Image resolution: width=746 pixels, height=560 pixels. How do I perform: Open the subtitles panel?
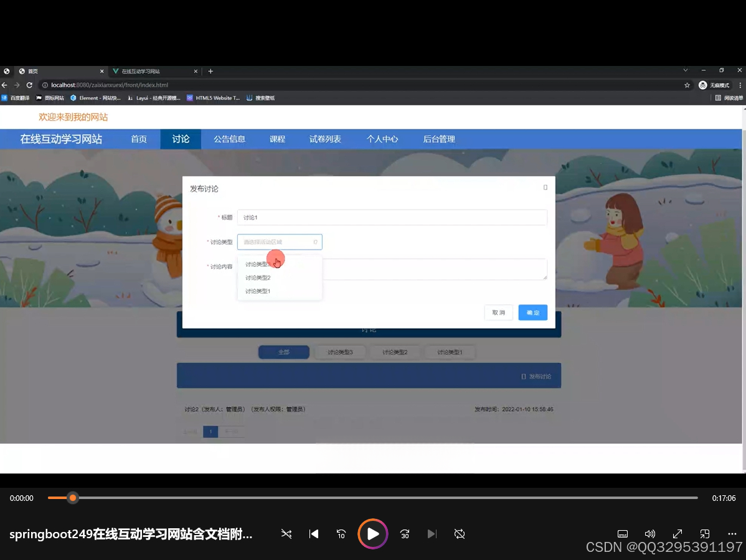623,534
